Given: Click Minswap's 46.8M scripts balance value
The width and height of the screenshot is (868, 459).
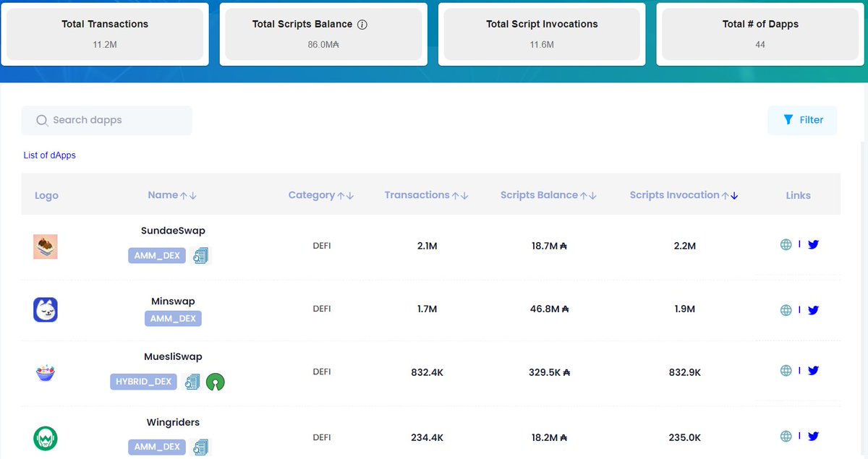Looking at the screenshot, I should coord(549,309).
